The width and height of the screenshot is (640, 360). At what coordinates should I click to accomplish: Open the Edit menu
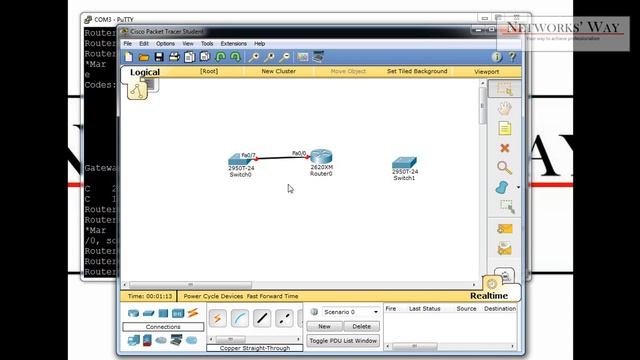(x=144, y=44)
